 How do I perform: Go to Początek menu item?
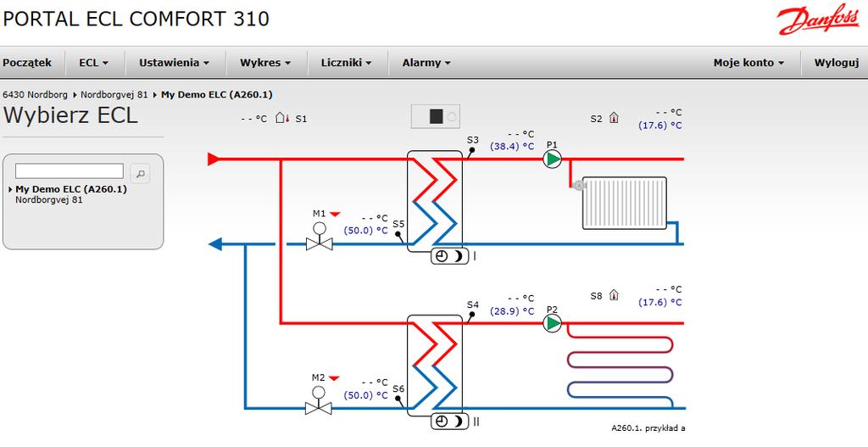click(27, 63)
